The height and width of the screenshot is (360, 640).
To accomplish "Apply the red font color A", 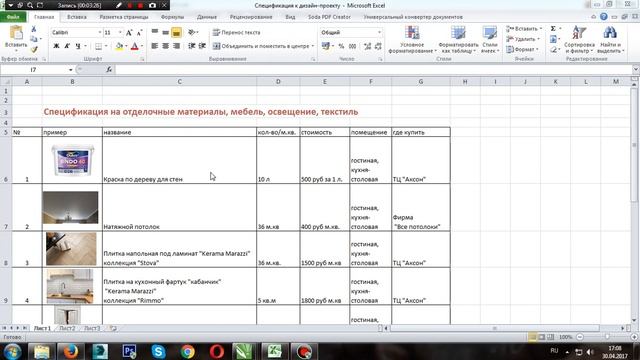I will coord(134,46).
